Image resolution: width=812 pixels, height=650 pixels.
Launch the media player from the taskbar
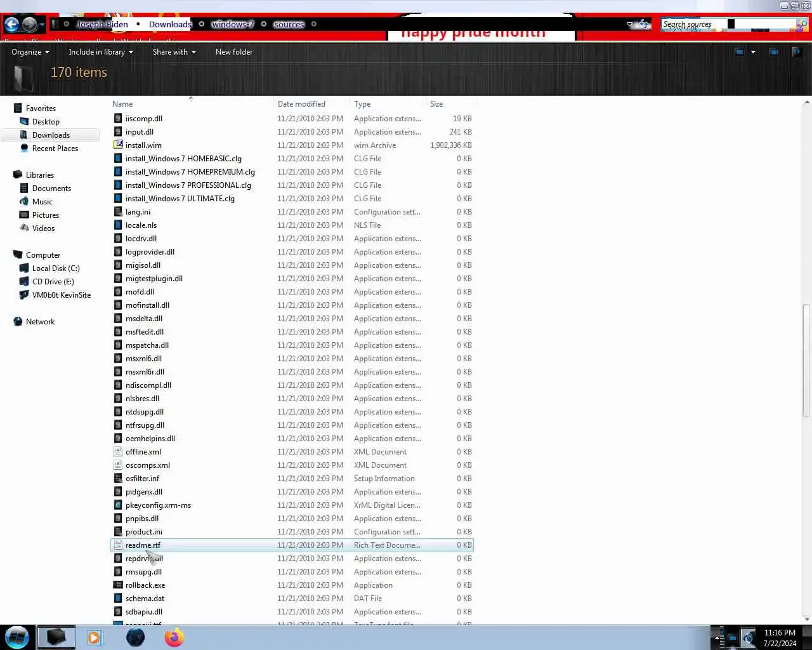[x=94, y=637]
